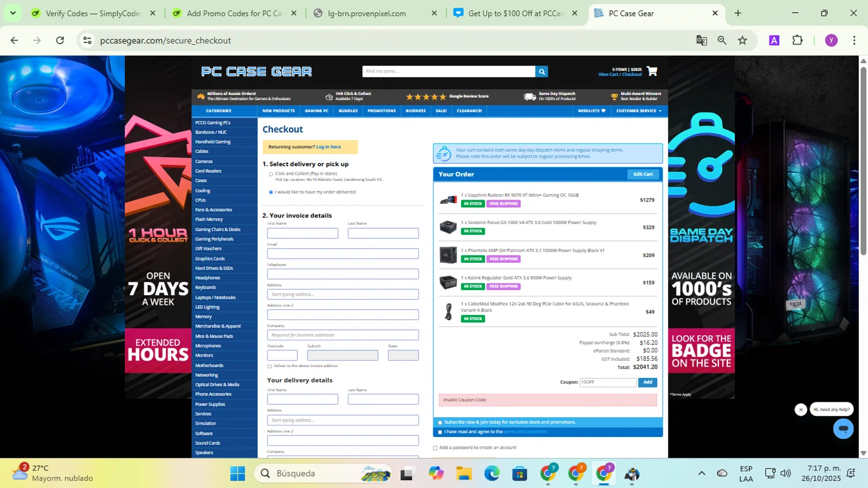This screenshot has height=488, width=868.
Task: Switch to 'Verify Codes — SimplyCodes' tab
Action: click(x=93, y=13)
